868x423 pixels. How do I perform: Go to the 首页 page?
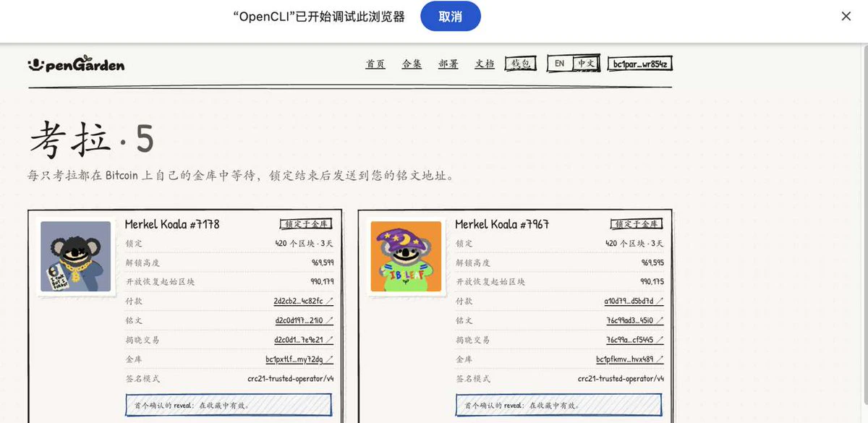375,64
